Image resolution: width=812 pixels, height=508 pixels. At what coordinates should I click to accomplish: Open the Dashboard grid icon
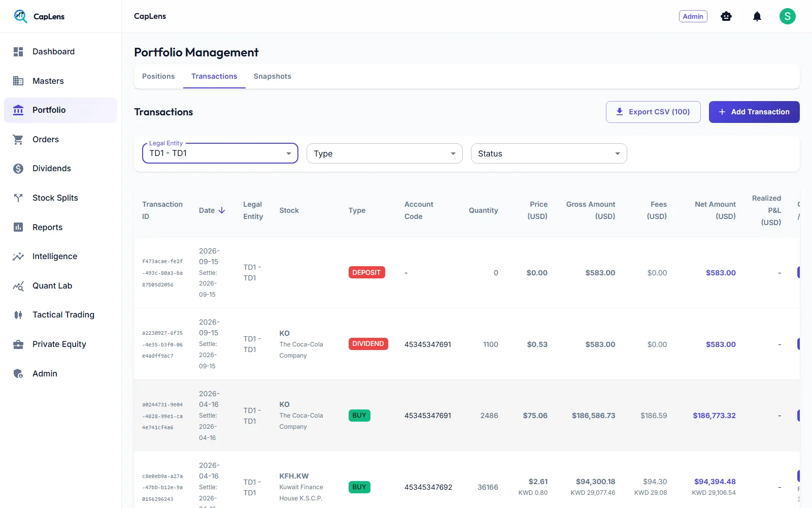coord(18,52)
